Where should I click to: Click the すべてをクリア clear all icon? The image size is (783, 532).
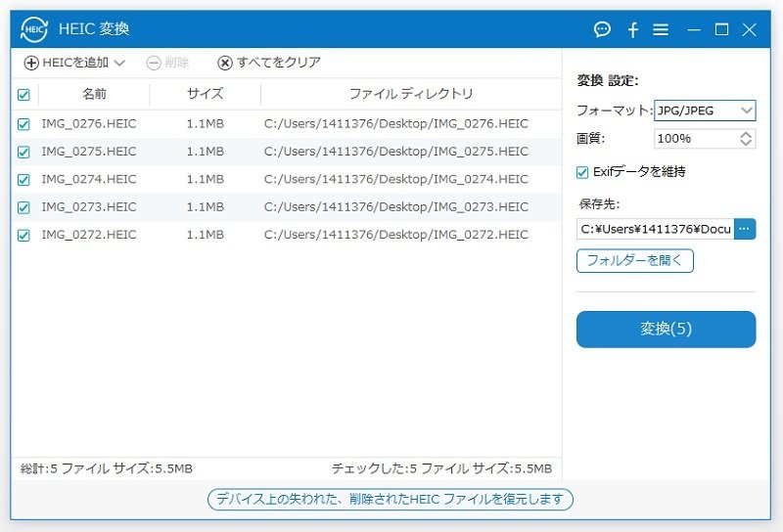point(225,63)
